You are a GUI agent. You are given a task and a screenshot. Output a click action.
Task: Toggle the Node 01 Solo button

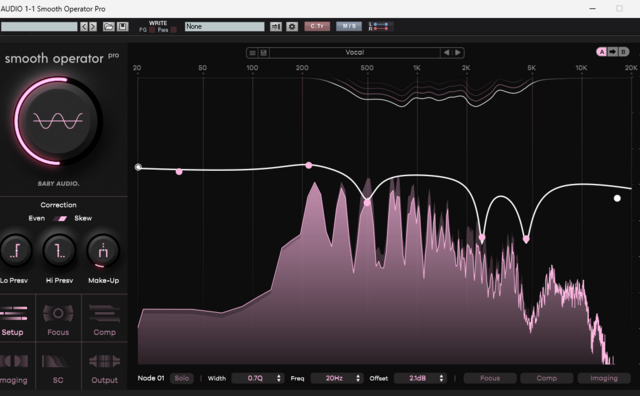182,378
